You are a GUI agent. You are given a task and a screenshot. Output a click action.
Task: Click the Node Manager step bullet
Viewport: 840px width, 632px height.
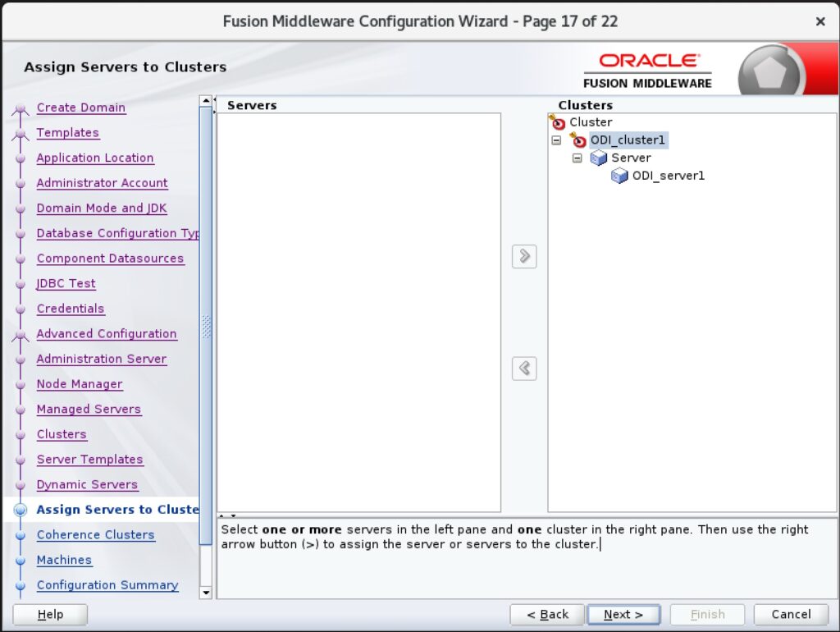21,384
